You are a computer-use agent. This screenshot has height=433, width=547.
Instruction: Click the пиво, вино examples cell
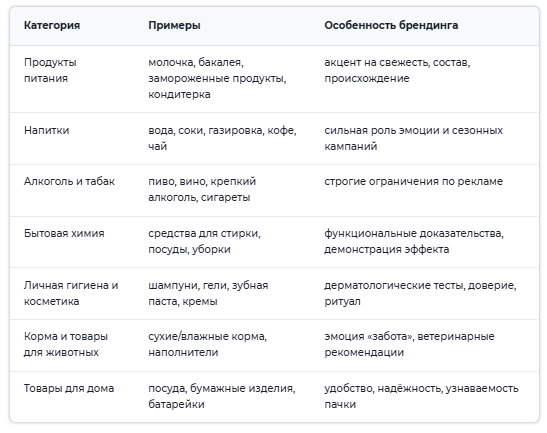point(202,189)
